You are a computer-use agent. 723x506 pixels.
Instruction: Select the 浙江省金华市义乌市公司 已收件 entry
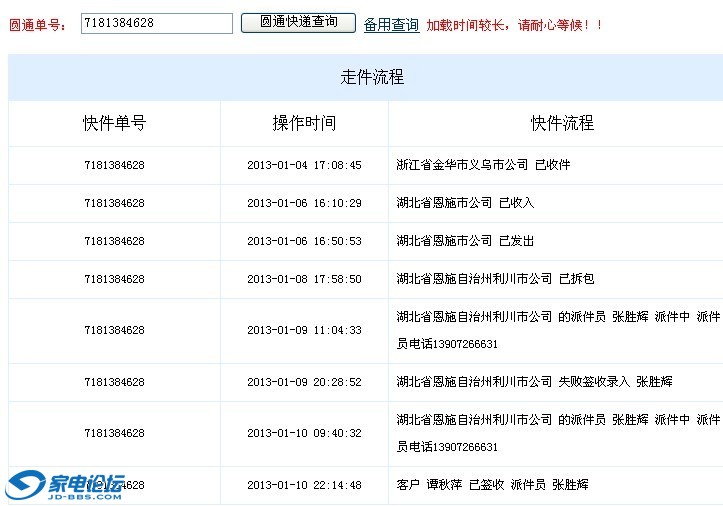click(x=483, y=165)
